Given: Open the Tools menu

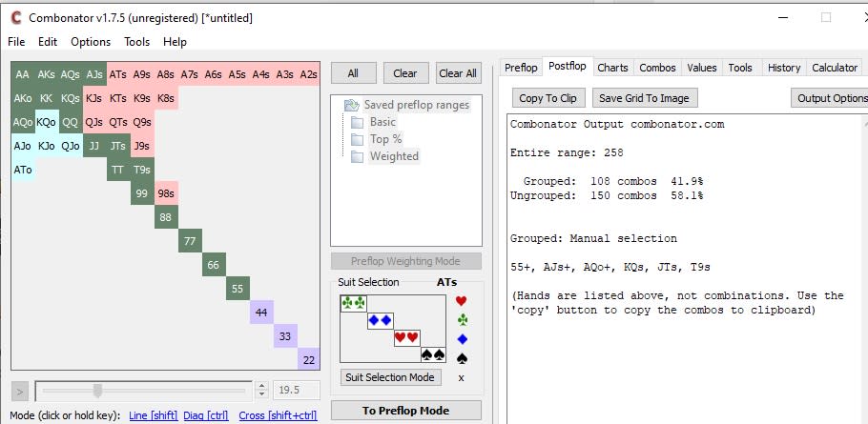Looking at the screenshot, I should (136, 42).
